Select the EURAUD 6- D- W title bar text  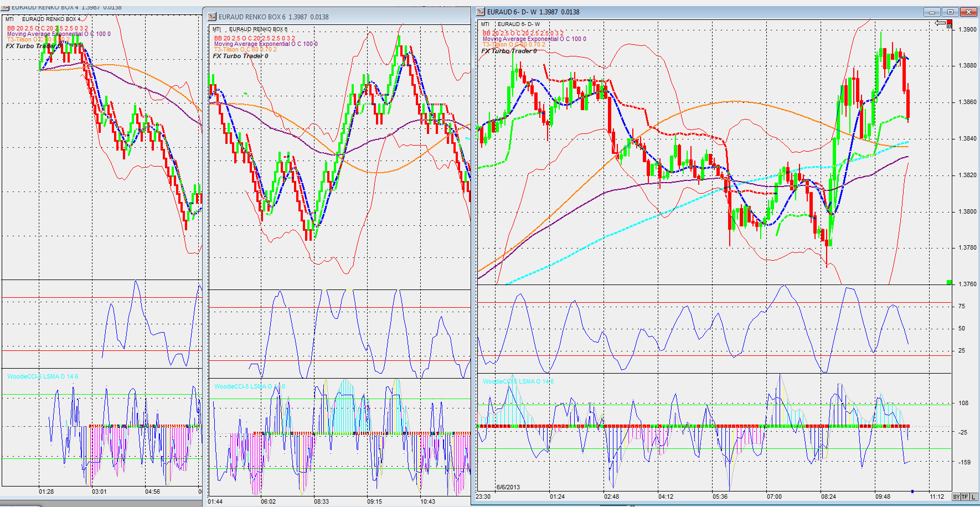coord(533,12)
